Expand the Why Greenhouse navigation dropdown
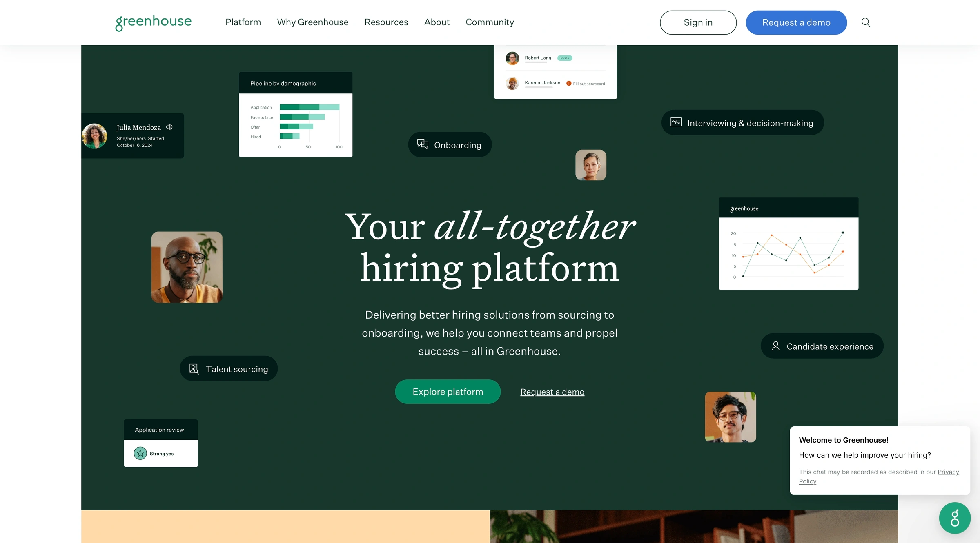Screen dimensions: 980x543 click(312, 22)
